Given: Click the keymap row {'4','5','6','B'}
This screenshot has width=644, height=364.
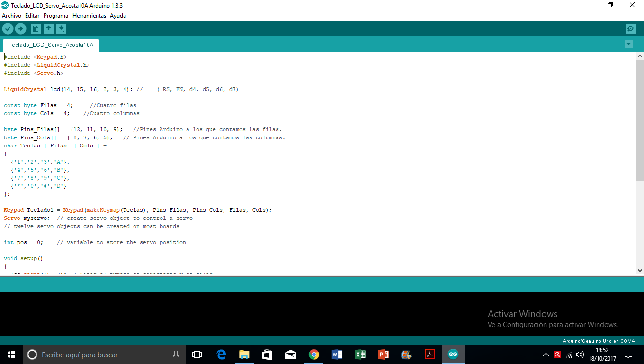Looking at the screenshot, I should (40, 170).
